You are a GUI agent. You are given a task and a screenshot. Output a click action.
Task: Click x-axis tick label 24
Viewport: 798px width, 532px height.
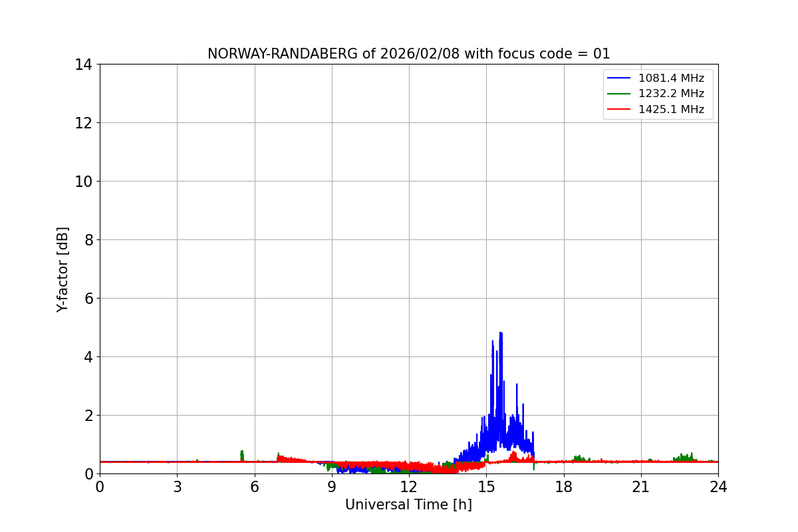[718, 487]
